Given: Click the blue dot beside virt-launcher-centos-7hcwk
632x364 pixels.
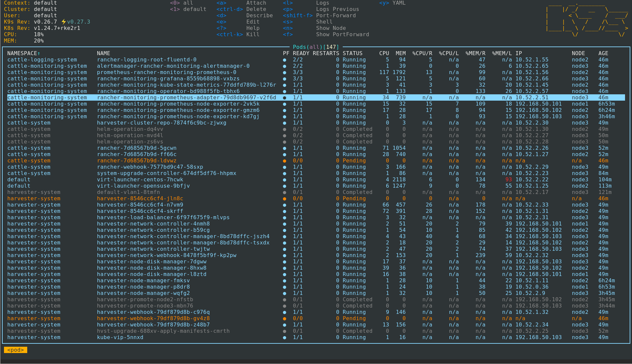Looking at the screenshot, I should coord(285,180).
